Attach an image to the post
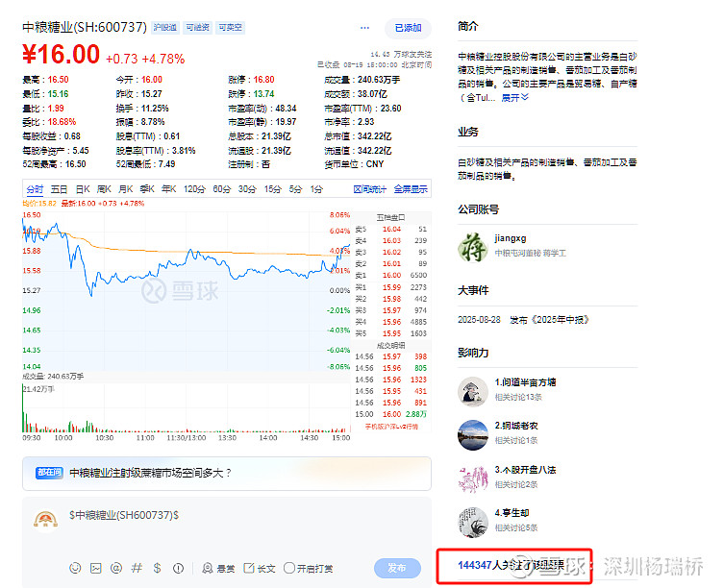The width and height of the screenshot is (724, 588). [x=95, y=568]
